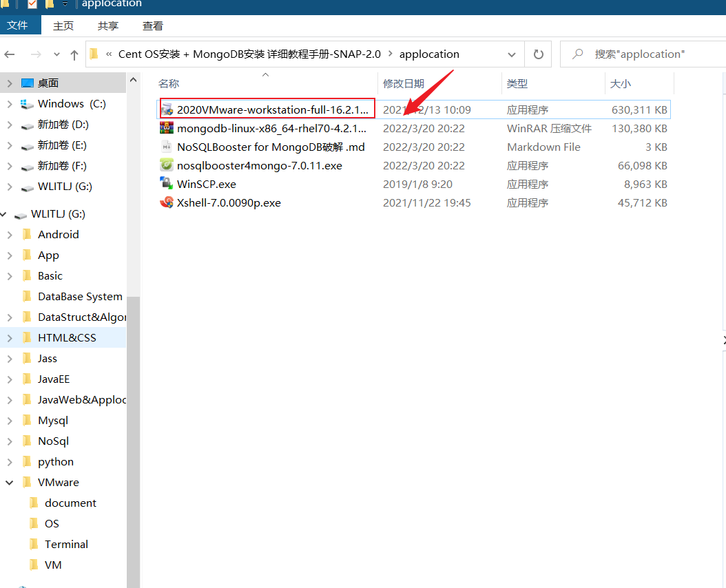This screenshot has width=726, height=588.
Task: Go back with the left arrow
Action: (x=10, y=54)
